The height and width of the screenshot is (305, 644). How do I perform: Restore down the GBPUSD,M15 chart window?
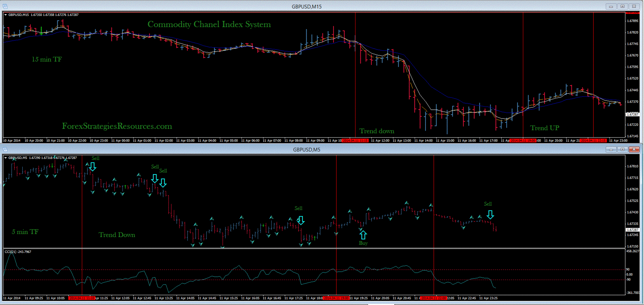(623, 6)
